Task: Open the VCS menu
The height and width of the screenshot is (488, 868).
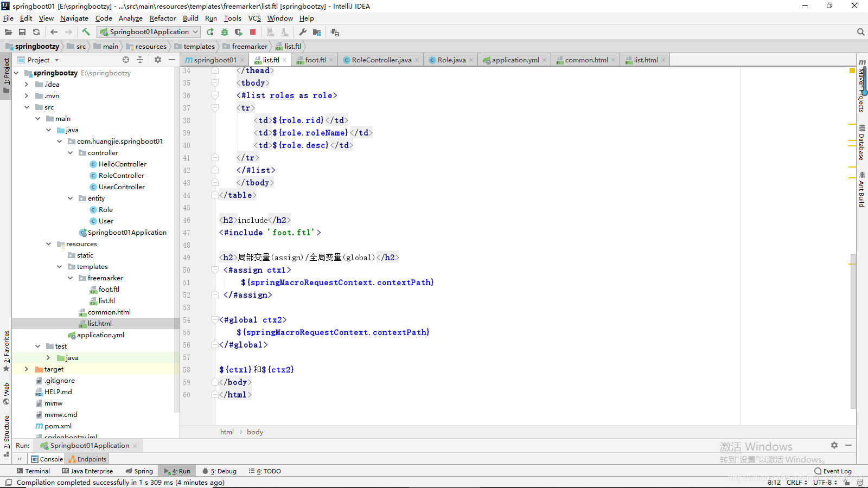Action: (x=254, y=18)
